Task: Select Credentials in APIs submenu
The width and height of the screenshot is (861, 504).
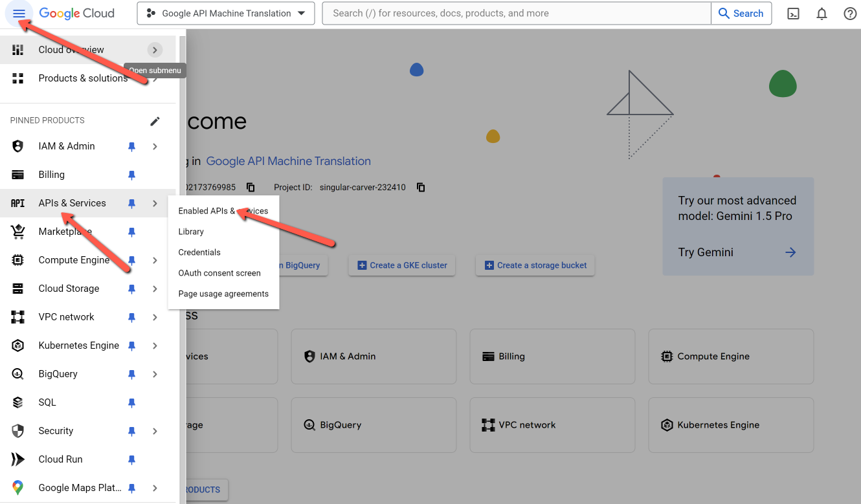Action: point(223,252)
